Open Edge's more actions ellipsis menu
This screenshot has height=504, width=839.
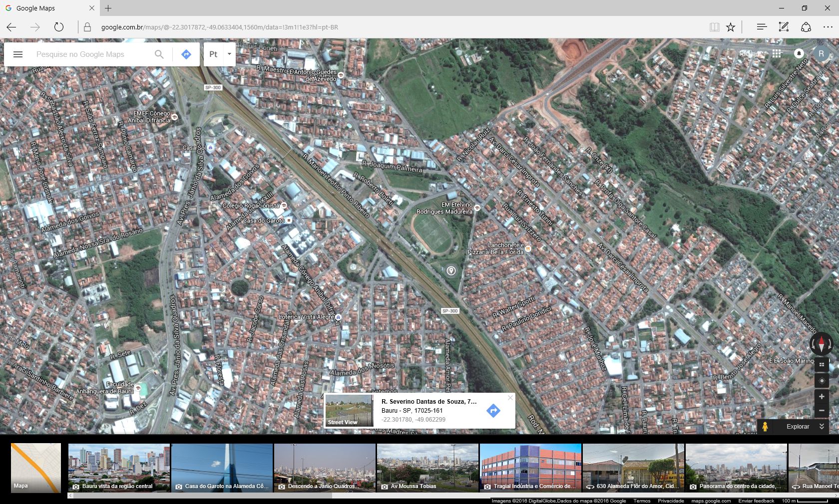(828, 27)
